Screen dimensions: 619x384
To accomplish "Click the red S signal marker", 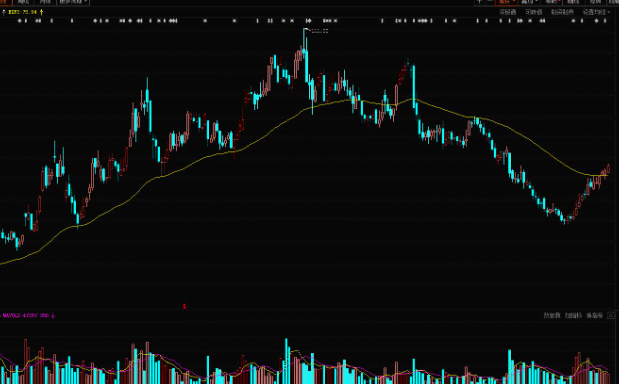I will point(184,306).
